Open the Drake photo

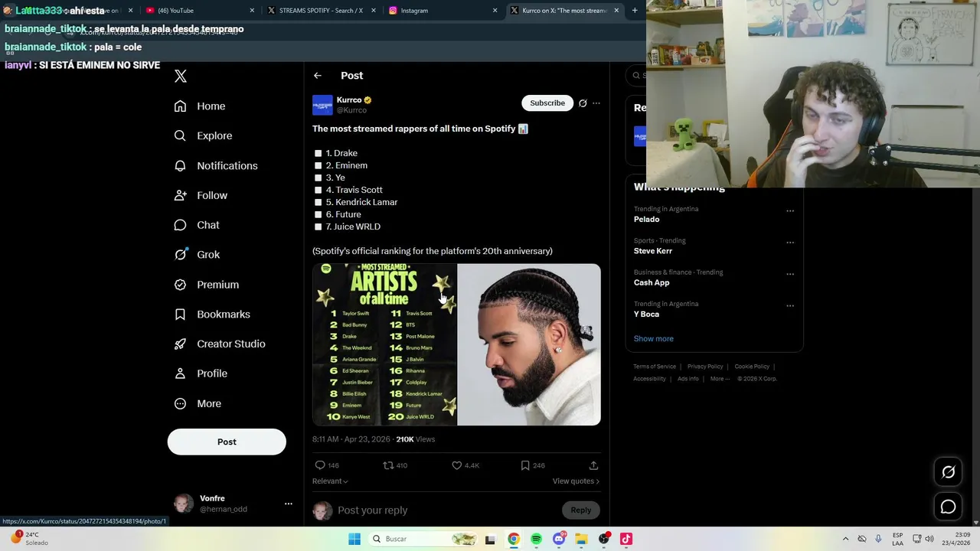click(x=529, y=344)
